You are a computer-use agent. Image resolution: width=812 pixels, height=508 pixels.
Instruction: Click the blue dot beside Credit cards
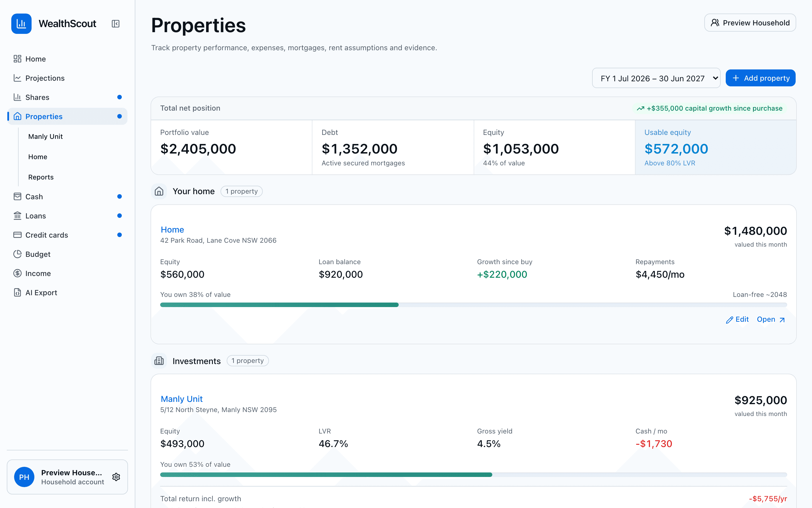[x=120, y=235]
